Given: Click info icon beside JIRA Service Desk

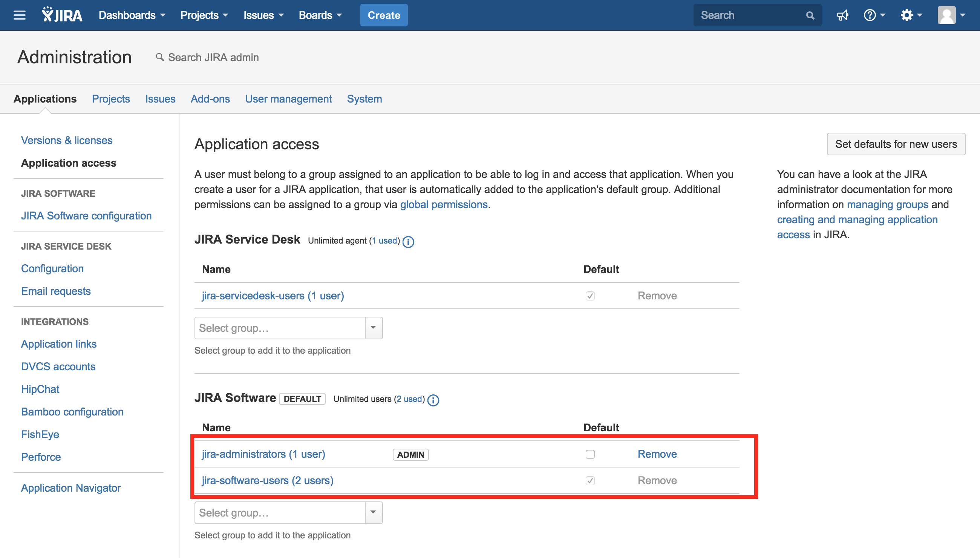Looking at the screenshot, I should pos(409,242).
